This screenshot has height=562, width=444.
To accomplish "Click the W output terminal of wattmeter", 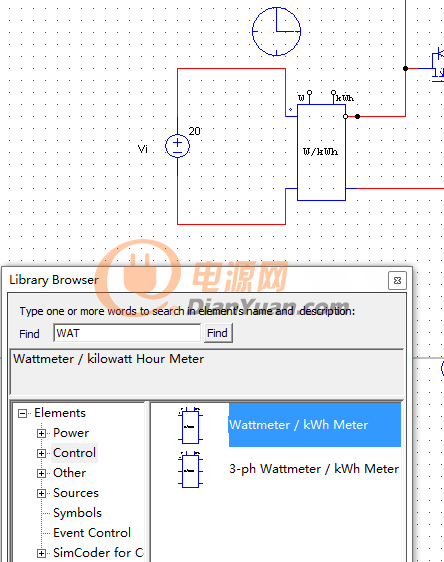I will pyautogui.click(x=309, y=92).
